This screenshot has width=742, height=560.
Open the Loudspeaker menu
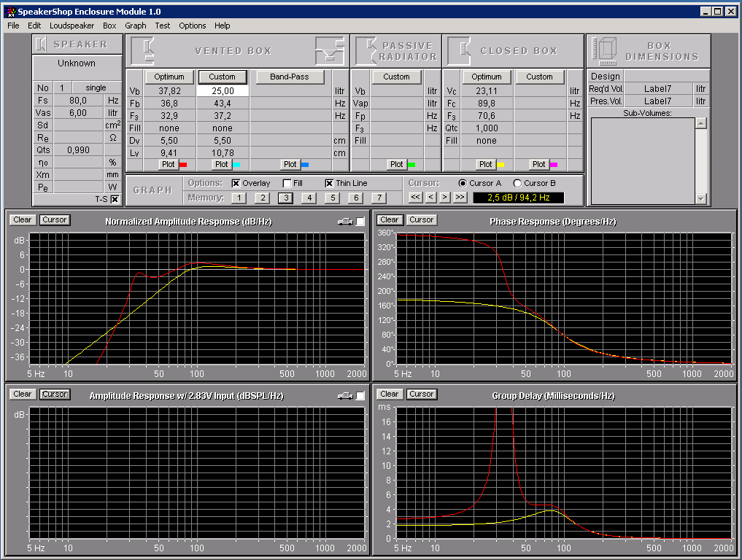point(72,26)
